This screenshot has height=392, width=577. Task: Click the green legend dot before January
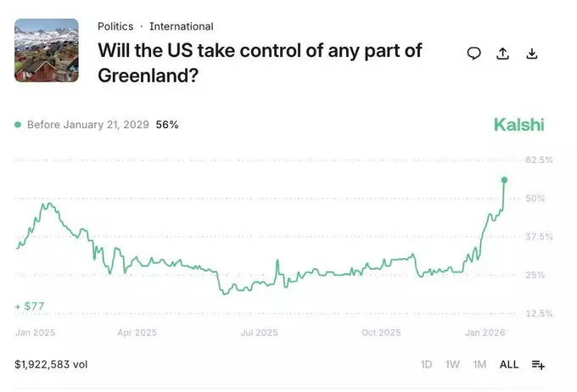(x=18, y=125)
